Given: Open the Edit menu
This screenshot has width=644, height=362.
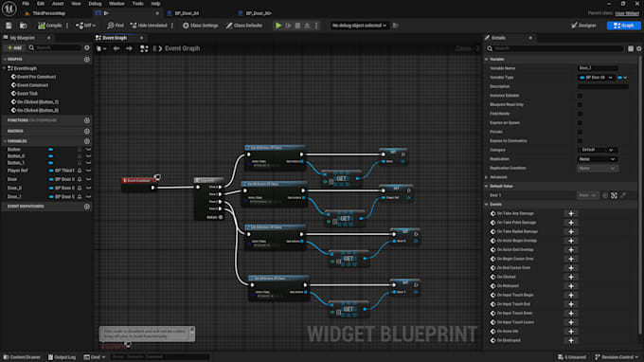Looking at the screenshot, I should click(x=40, y=4).
